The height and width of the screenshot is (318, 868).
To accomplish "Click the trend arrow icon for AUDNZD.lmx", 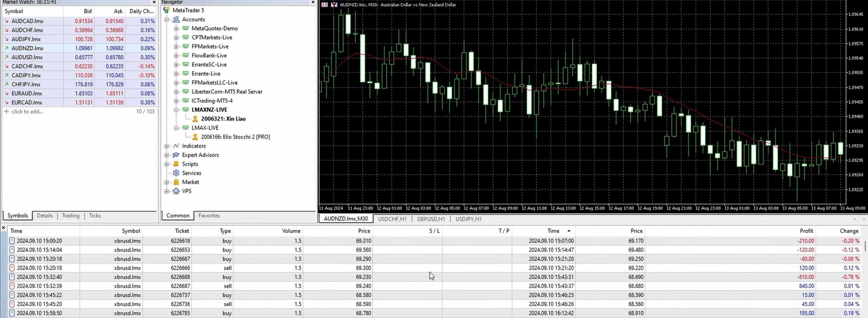I will [6, 48].
